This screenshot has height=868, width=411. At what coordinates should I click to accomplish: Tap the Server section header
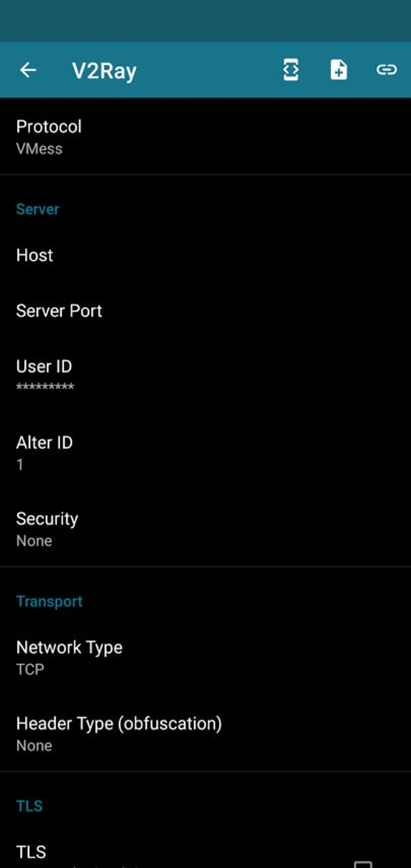[37, 209]
